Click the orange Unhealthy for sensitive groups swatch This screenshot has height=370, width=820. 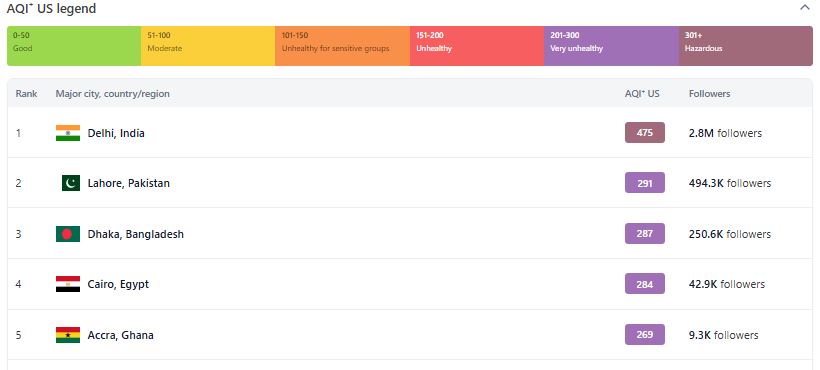(x=343, y=46)
